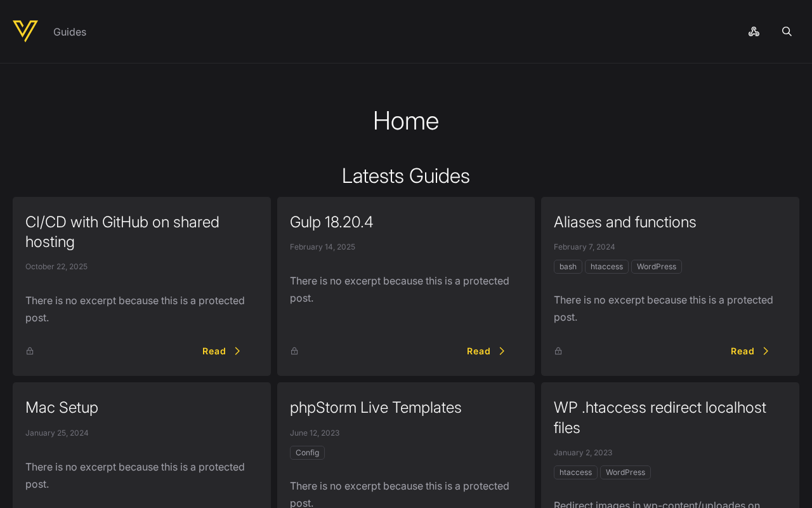Read the Aliases and functions guide
Screen dimensions: 812x508
(749, 351)
